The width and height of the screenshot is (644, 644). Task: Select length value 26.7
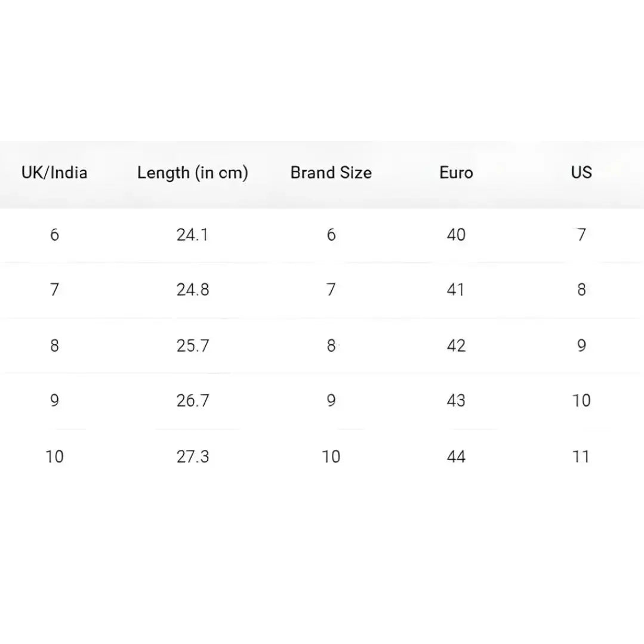click(x=192, y=400)
